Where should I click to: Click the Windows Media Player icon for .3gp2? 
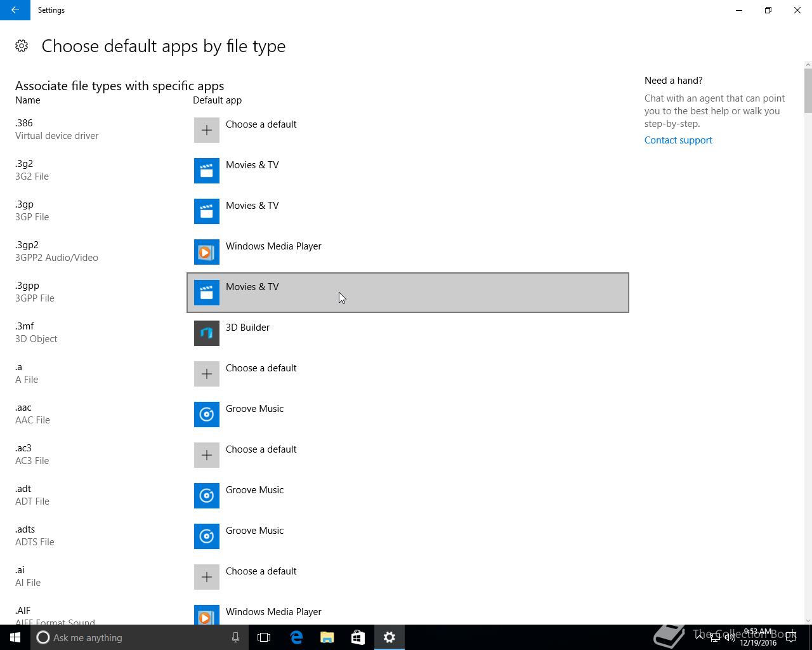point(207,252)
